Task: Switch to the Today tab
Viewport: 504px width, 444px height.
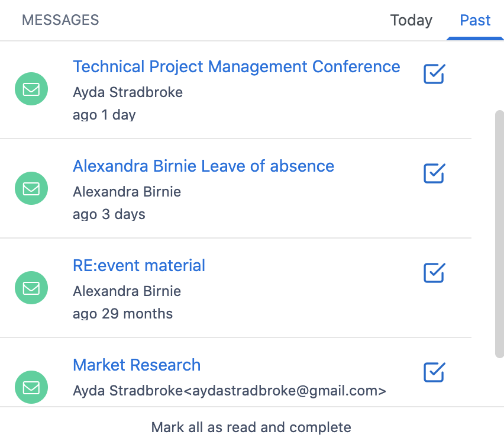Action: tap(411, 20)
